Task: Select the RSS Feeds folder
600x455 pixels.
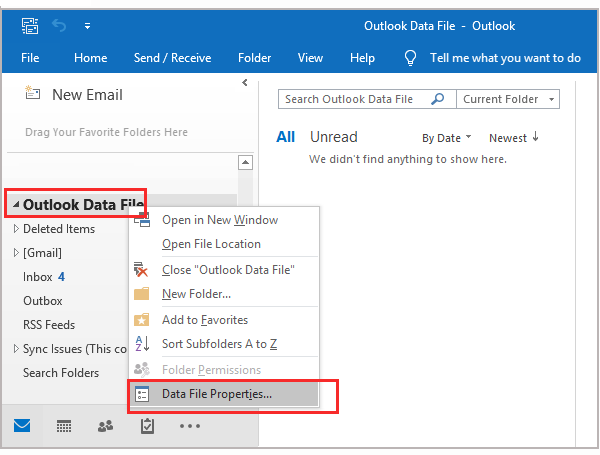Action: (x=49, y=325)
